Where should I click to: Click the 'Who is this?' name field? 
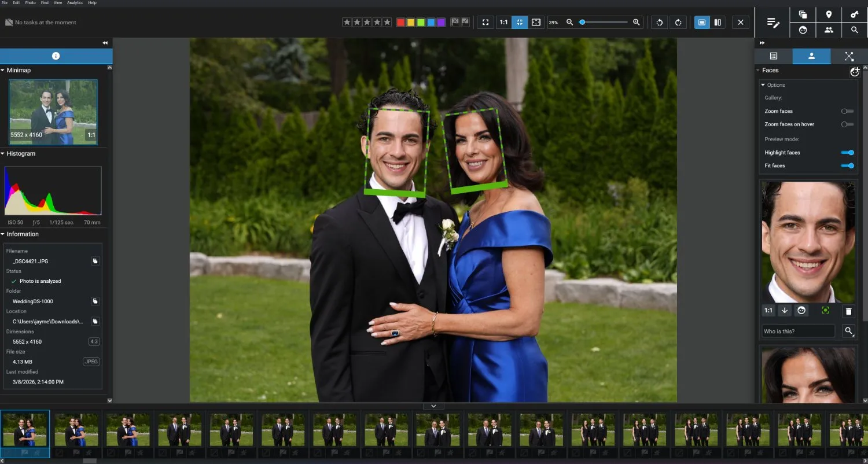[x=799, y=332]
